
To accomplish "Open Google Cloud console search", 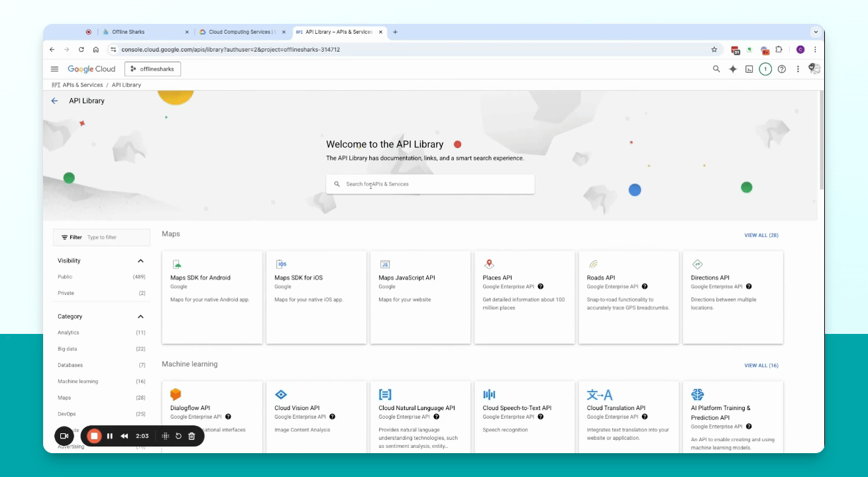I will point(716,69).
